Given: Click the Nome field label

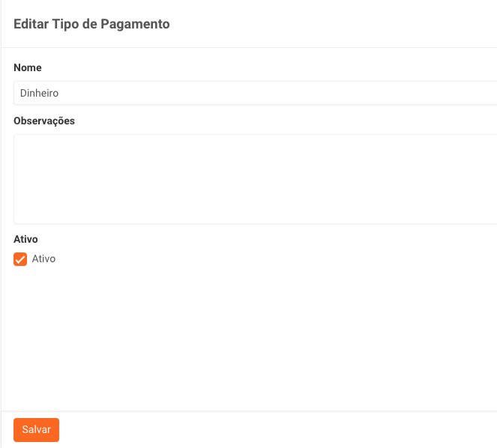Looking at the screenshot, I should pos(28,67).
